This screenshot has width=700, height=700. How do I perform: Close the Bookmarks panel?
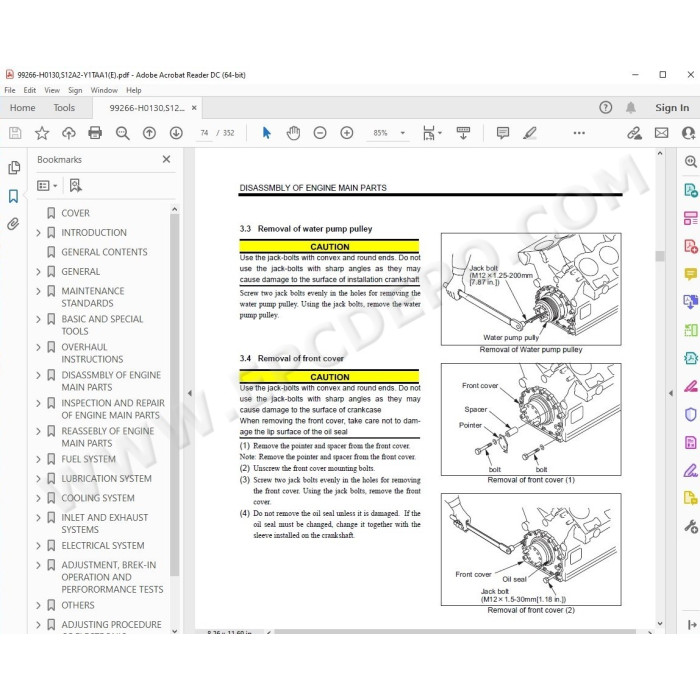[167, 159]
